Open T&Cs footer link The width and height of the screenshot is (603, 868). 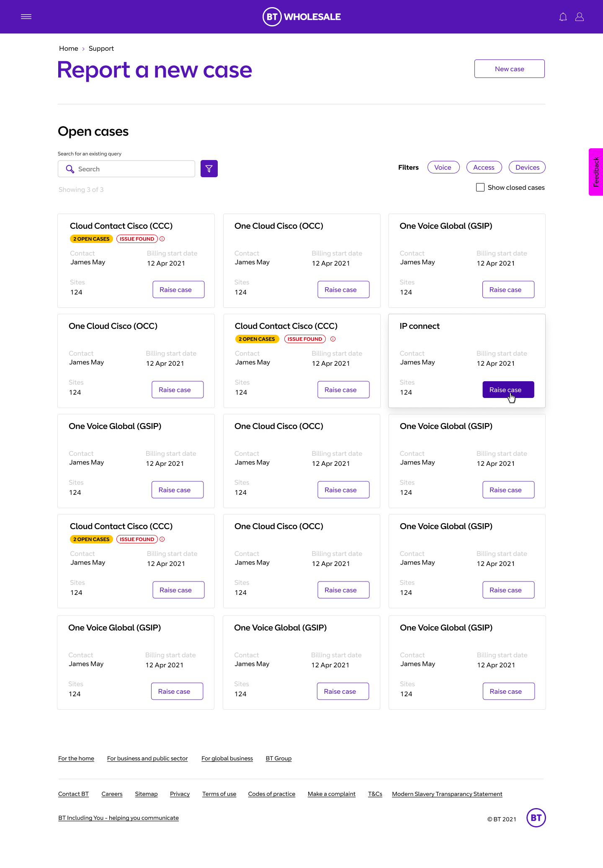pos(375,794)
